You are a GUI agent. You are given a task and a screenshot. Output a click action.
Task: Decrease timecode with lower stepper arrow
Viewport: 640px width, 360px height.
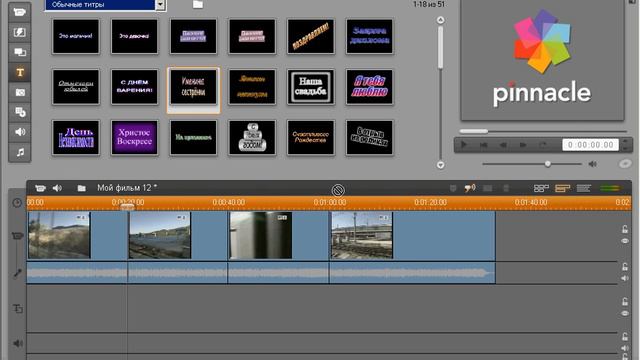626,148
